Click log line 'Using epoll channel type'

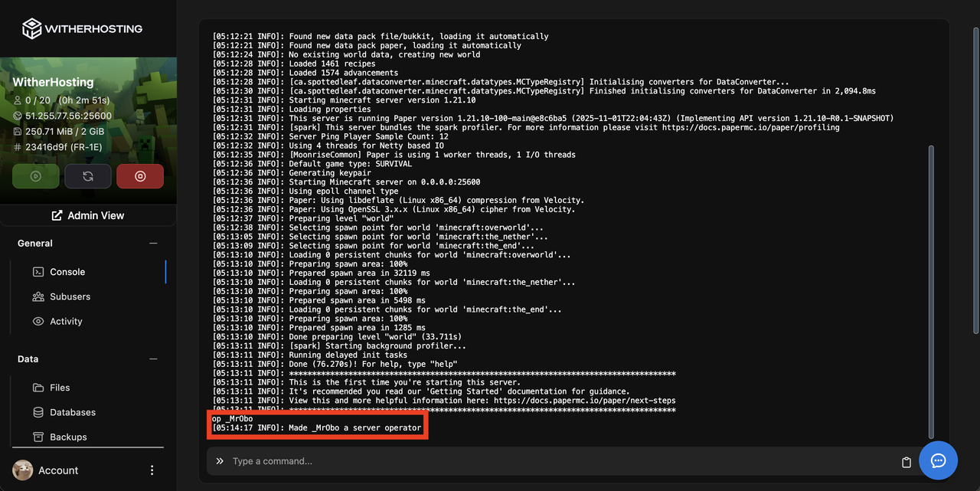point(305,191)
